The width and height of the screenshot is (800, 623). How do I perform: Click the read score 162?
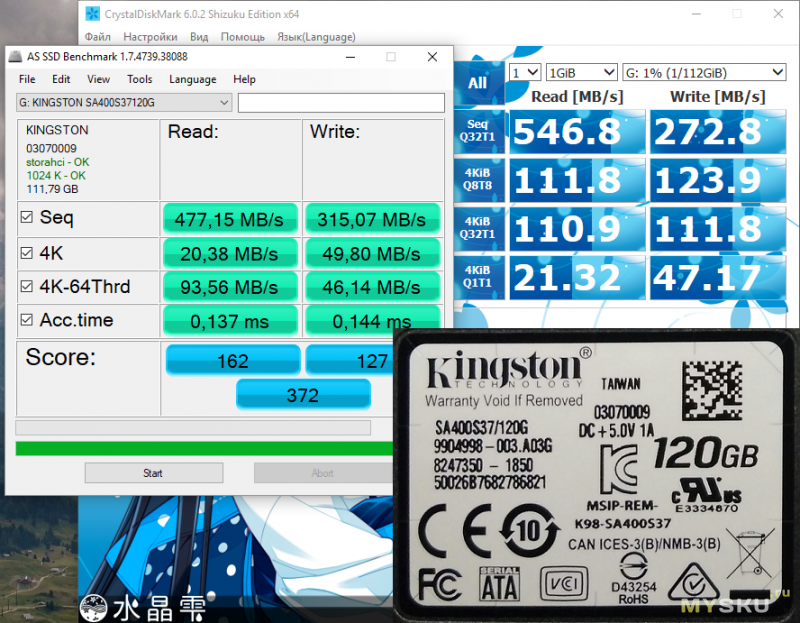point(233,361)
